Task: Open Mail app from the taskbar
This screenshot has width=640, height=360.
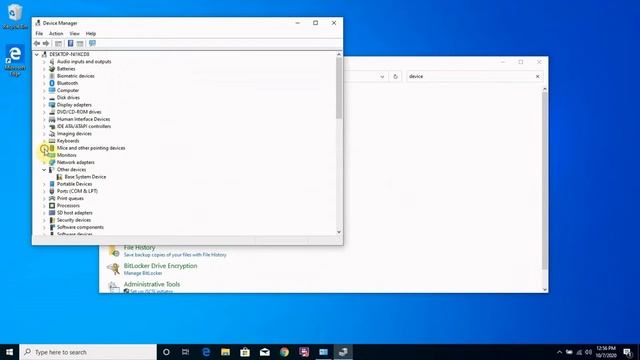Action: pyautogui.click(x=264, y=352)
